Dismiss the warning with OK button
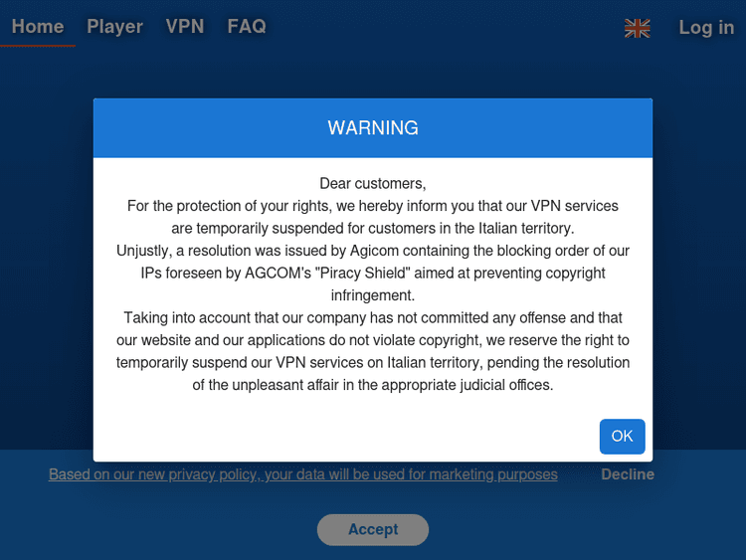 [x=623, y=437]
